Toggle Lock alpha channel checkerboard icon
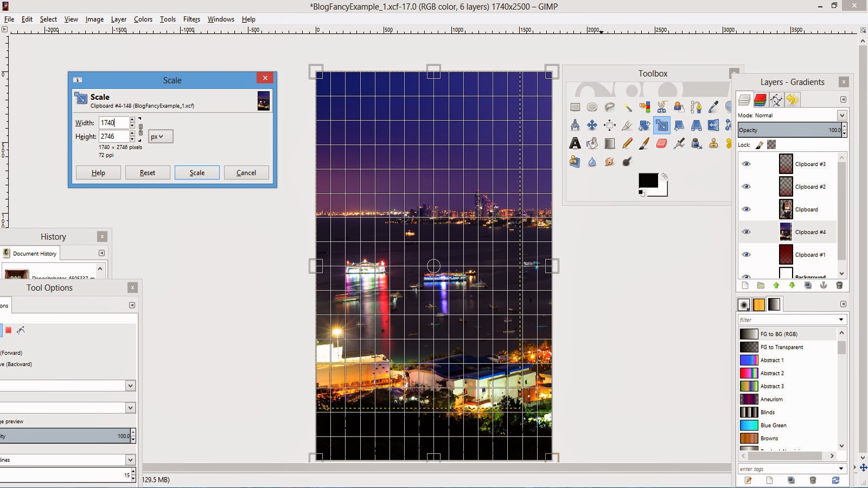Viewport: 868px width, 488px height. pyautogui.click(x=771, y=145)
